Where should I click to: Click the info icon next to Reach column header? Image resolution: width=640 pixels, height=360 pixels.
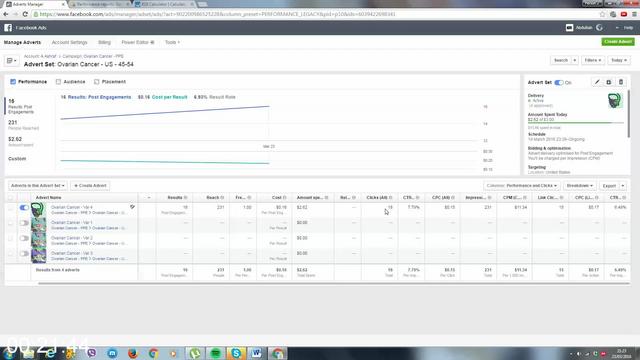click(x=222, y=198)
